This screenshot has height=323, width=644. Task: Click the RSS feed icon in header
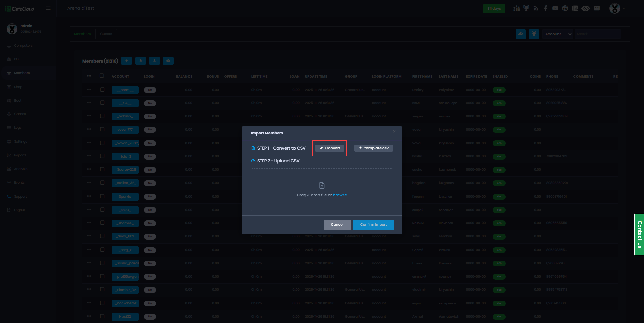(536, 8)
